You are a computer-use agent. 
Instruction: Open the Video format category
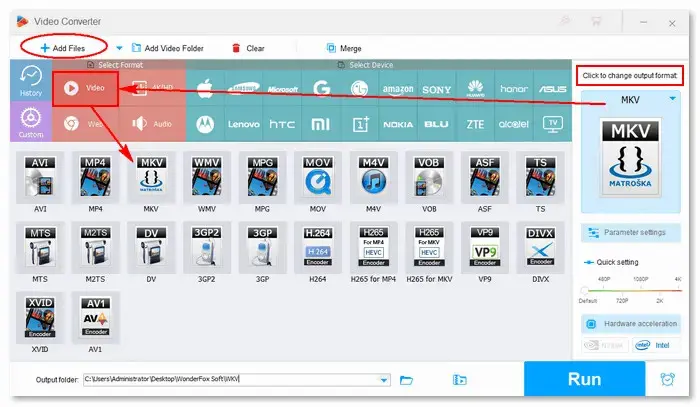tap(85, 88)
